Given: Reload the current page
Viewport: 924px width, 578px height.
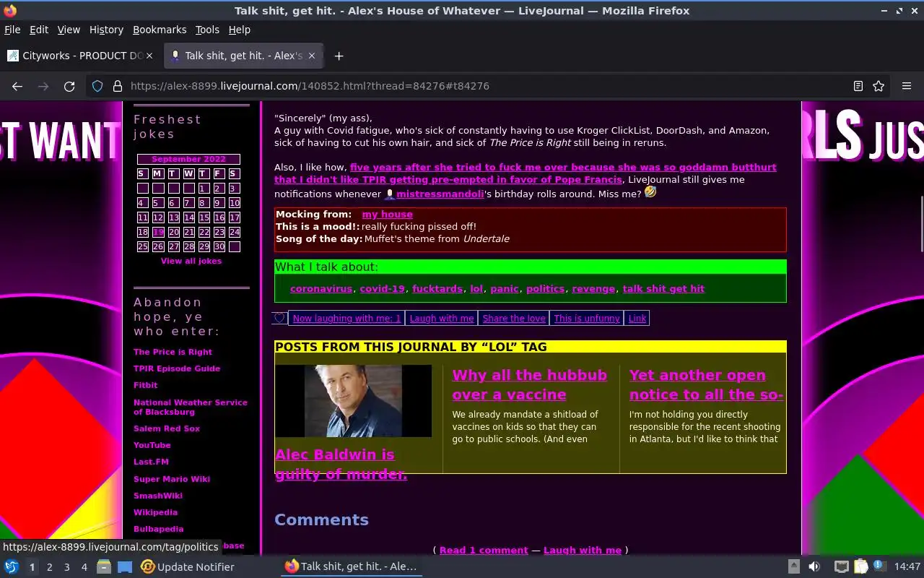Looking at the screenshot, I should click(69, 86).
